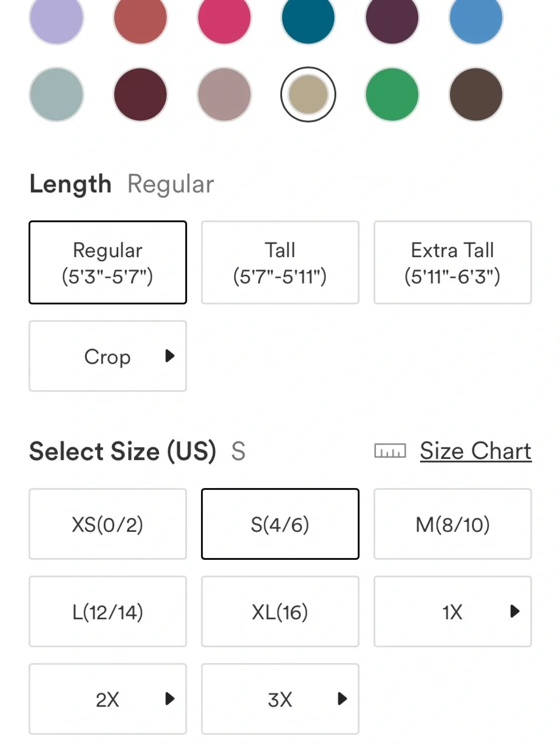The height and width of the screenshot is (747, 560).
Task: Select Regular length option
Action: click(x=108, y=262)
